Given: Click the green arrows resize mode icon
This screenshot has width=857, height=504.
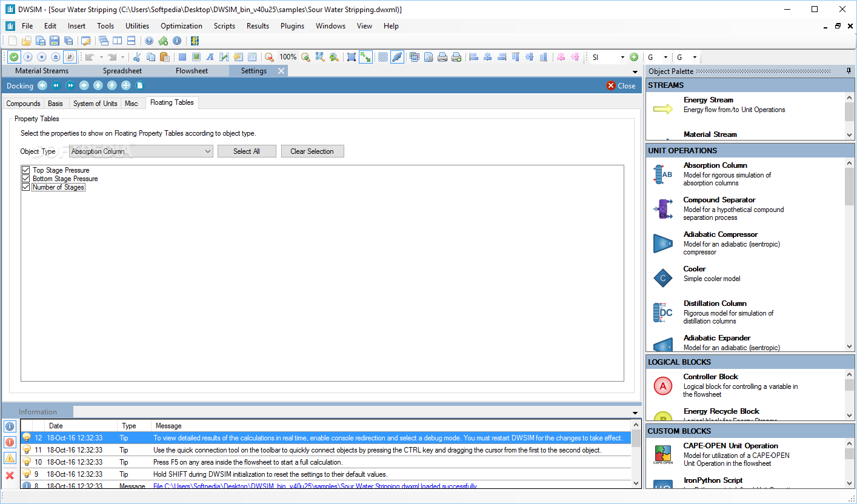Looking at the screenshot, I should point(365,57).
